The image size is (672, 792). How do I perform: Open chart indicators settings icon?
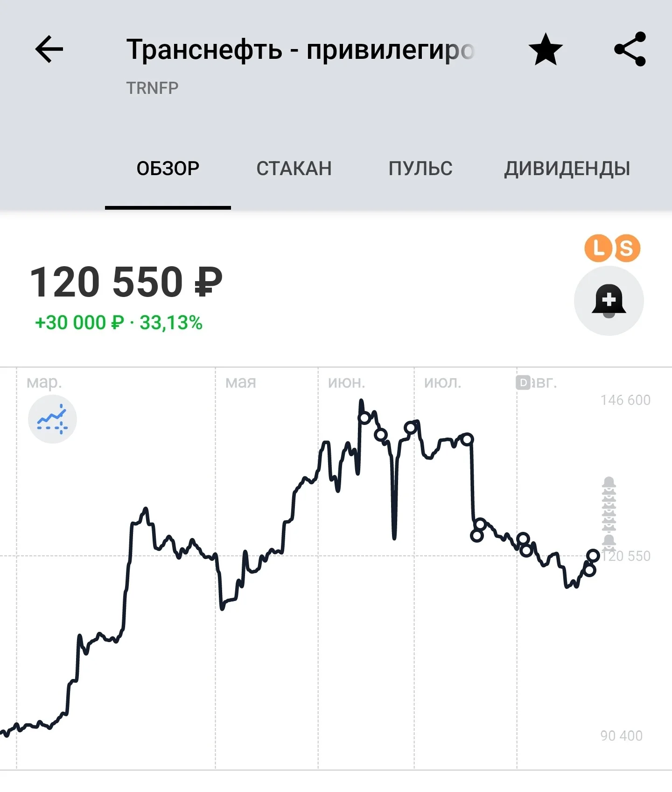[52, 419]
